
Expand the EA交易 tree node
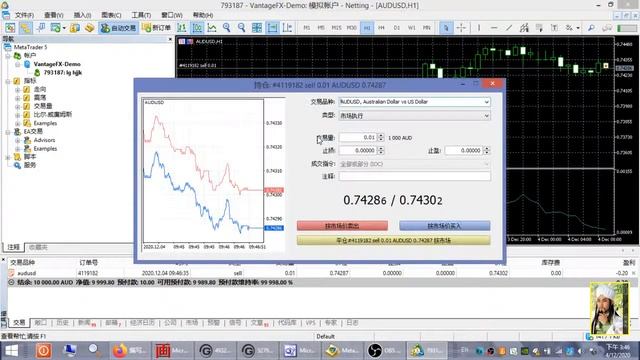click(x=8, y=132)
